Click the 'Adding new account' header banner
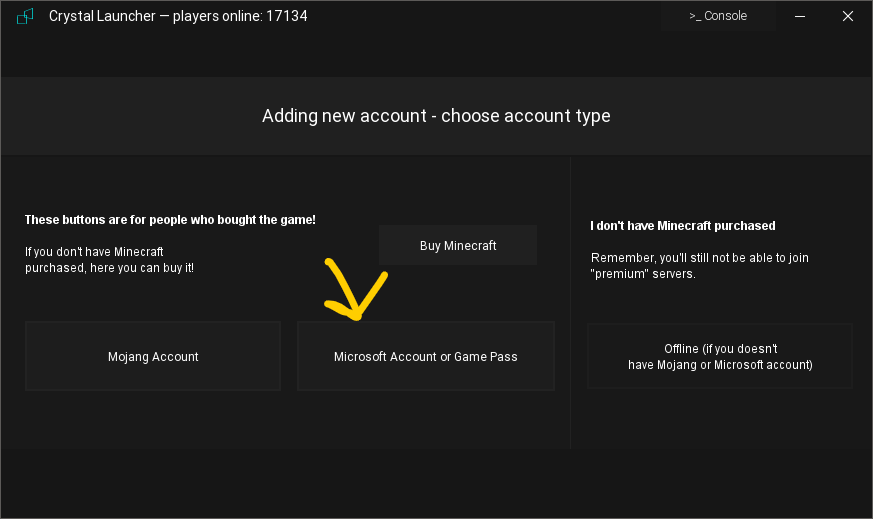 tap(436, 116)
